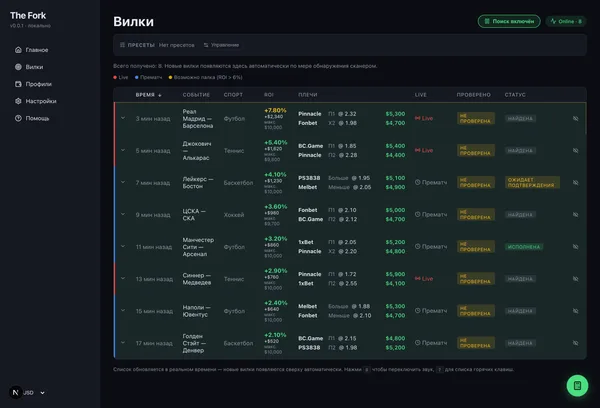Screen dimensions: 600x408
Task: Open the Главное home page
Action: click(x=37, y=50)
